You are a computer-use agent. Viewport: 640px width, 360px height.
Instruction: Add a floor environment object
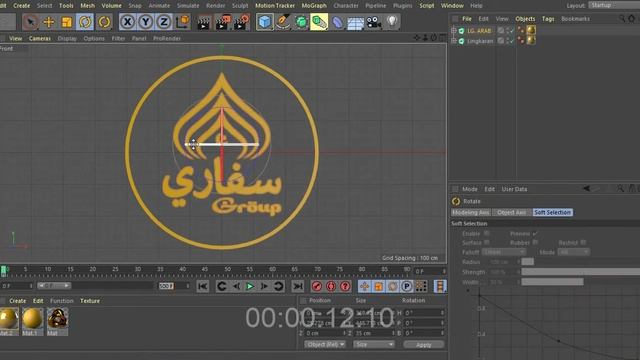[355, 22]
